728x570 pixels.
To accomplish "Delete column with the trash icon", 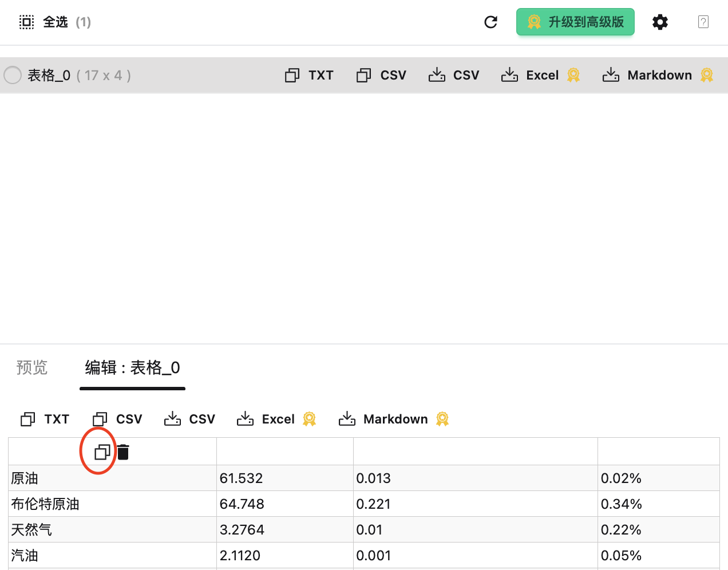I will 123,452.
